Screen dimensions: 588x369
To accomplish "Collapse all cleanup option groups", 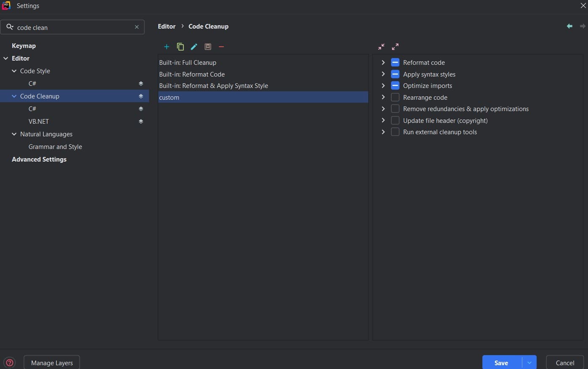I will (x=381, y=47).
